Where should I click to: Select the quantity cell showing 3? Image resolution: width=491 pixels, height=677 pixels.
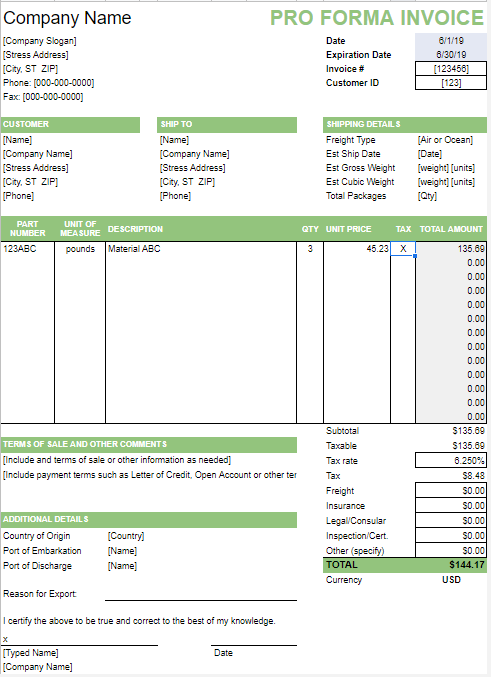pyautogui.click(x=310, y=249)
